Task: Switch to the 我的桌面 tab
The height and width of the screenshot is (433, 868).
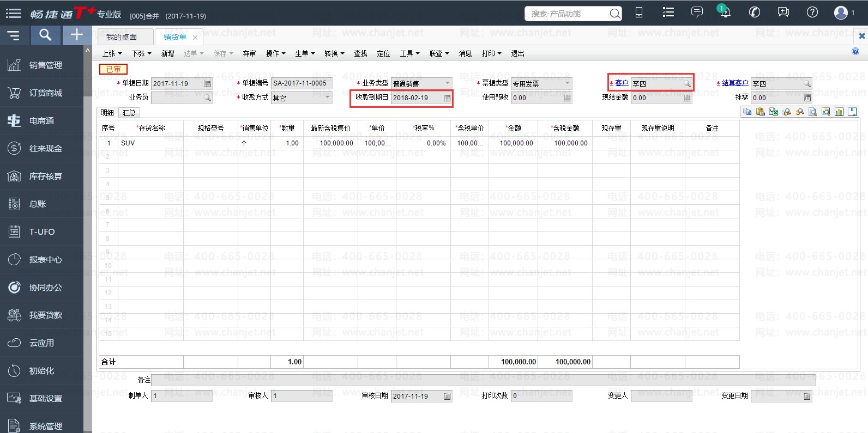Action: [x=122, y=37]
